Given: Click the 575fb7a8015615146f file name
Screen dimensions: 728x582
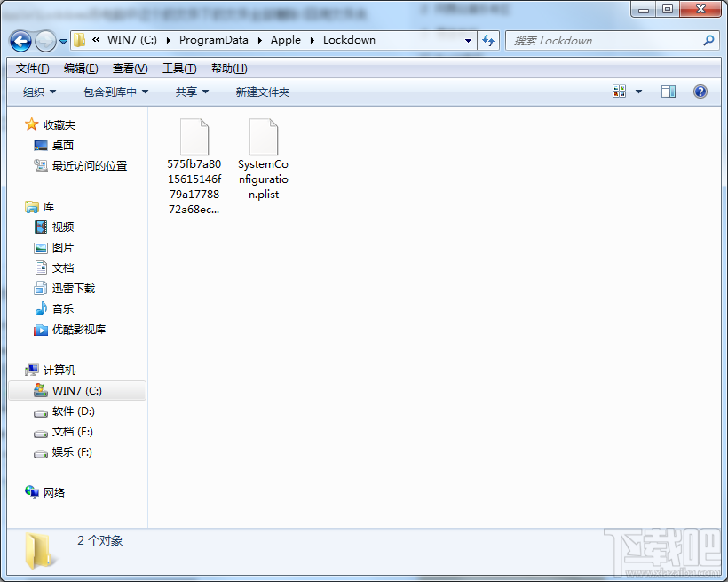Looking at the screenshot, I should point(194,187).
